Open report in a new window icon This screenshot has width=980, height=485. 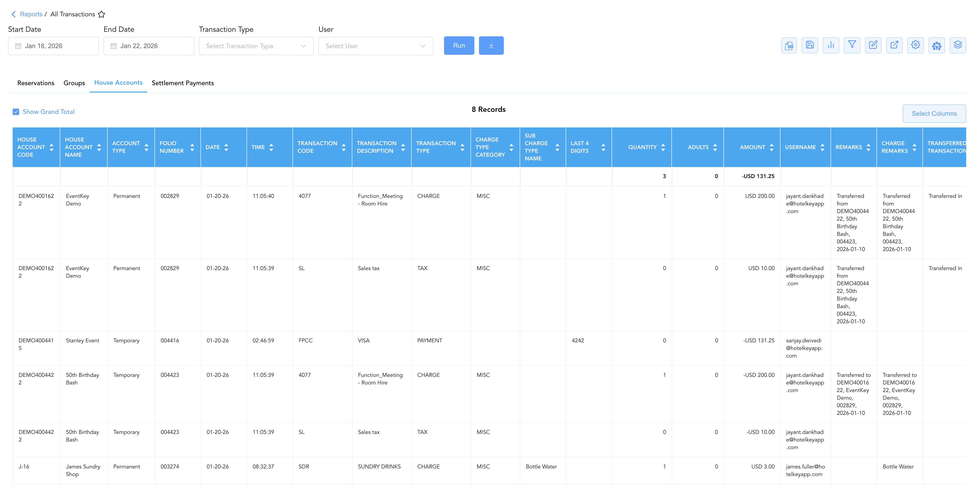[x=894, y=46]
